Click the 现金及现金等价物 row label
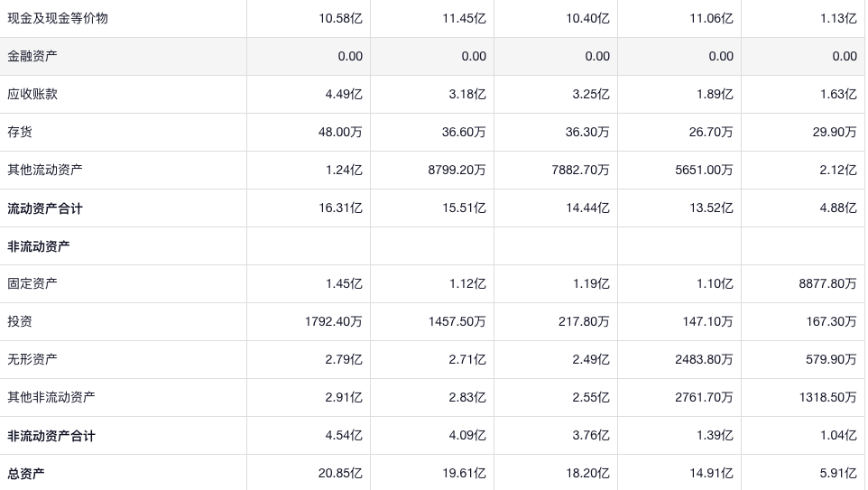Screen dimensions: 868x490 pyautogui.click(x=58, y=18)
